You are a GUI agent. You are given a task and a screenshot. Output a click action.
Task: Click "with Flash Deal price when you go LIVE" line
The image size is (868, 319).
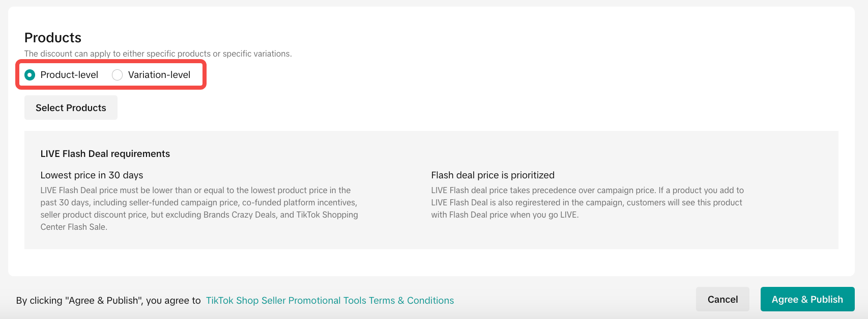504,215
